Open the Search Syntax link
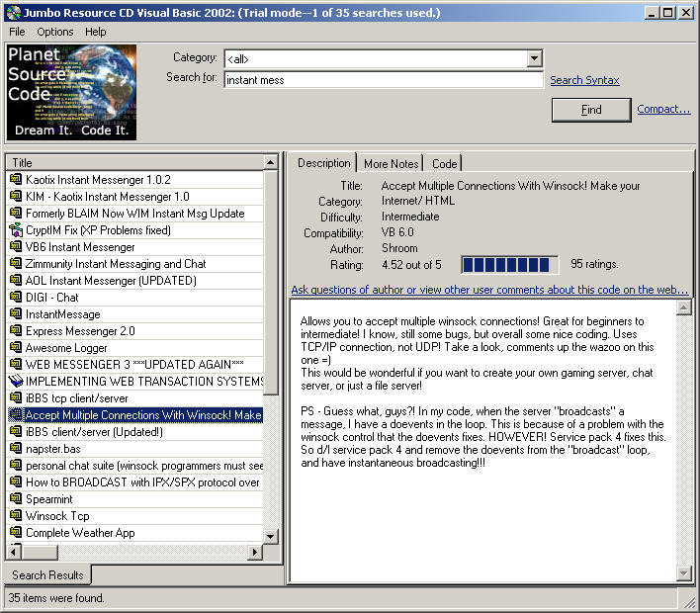 coord(584,80)
